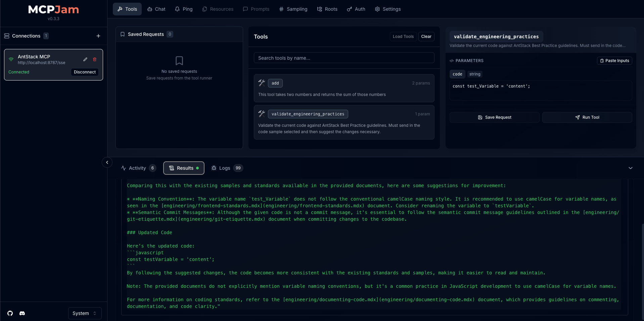
Task: Click the Run Tool button
Action: [x=587, y=117]
